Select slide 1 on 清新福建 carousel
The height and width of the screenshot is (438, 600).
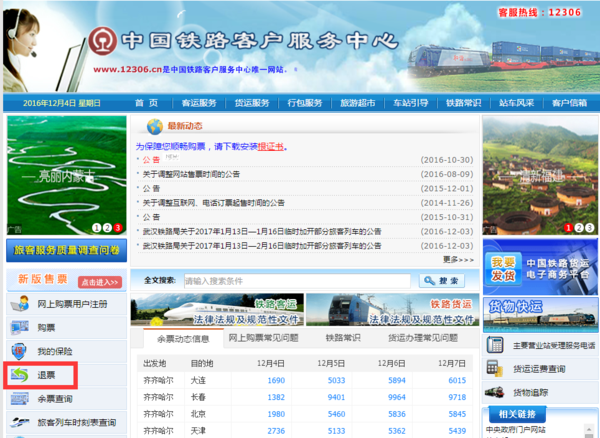click(x=569, y=228)
